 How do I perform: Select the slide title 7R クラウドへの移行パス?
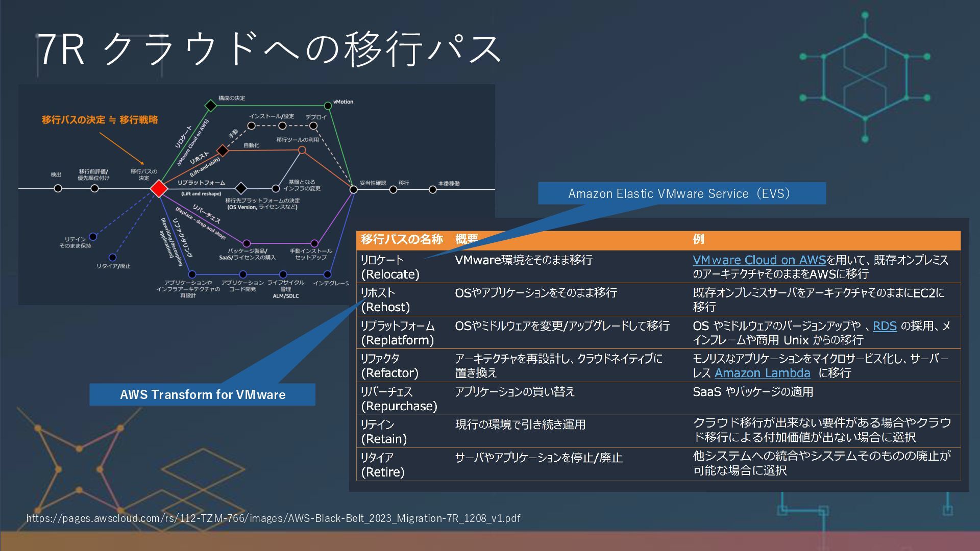point(269,49)
